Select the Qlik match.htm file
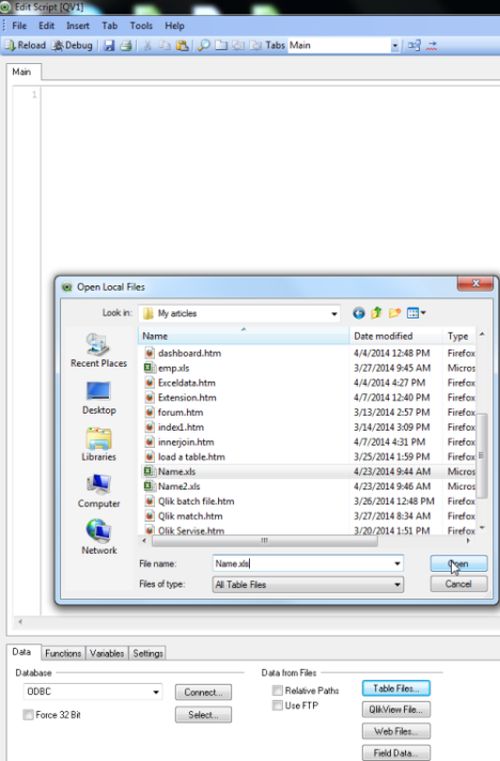Viewport: 500px width, 761px height. pyautogui.click(x=190, y=516)
